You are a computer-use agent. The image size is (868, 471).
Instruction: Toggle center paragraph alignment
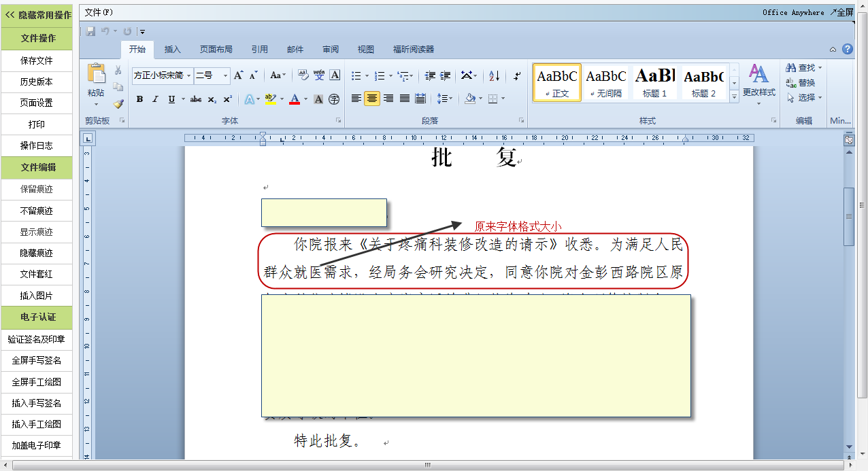click(x=372, y=99)
